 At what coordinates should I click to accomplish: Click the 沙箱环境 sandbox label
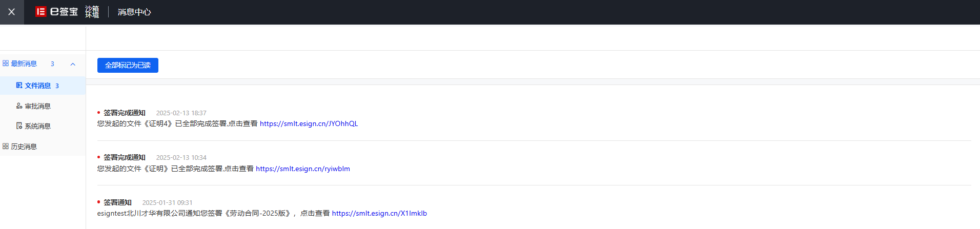tap(92, 12)
